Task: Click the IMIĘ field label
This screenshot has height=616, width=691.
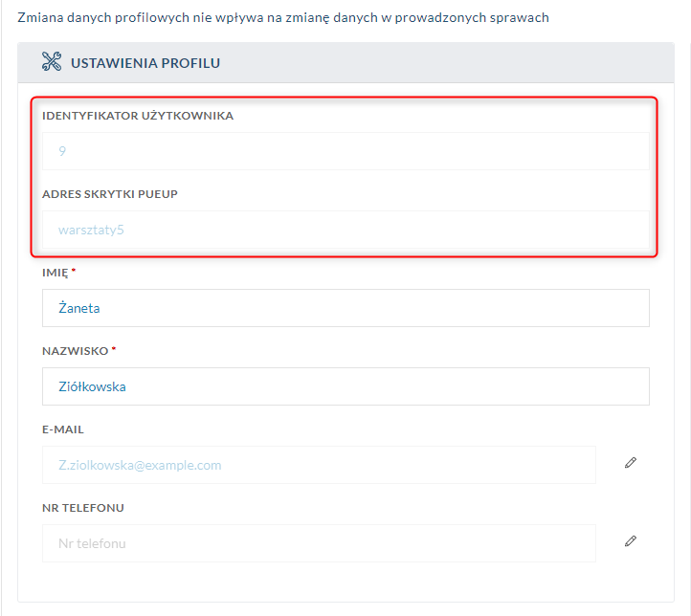Action: (x=55, y=273)
